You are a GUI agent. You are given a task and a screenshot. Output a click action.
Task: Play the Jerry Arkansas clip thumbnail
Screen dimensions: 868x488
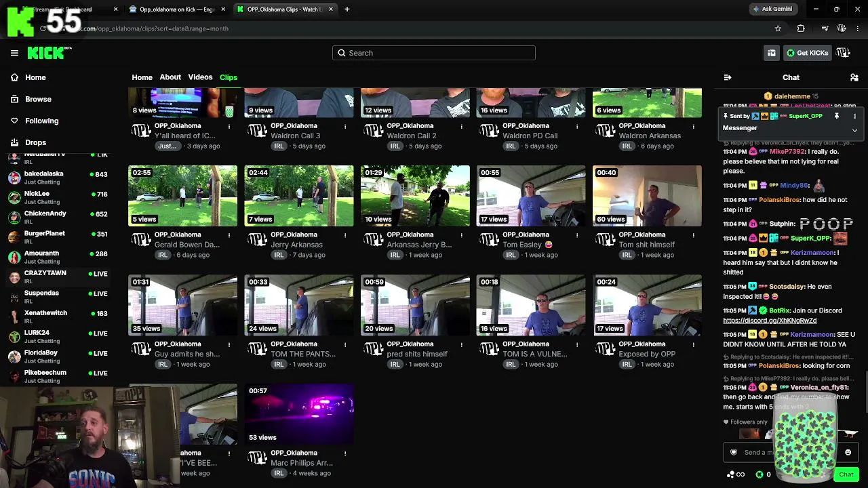(x=299, y=196)
